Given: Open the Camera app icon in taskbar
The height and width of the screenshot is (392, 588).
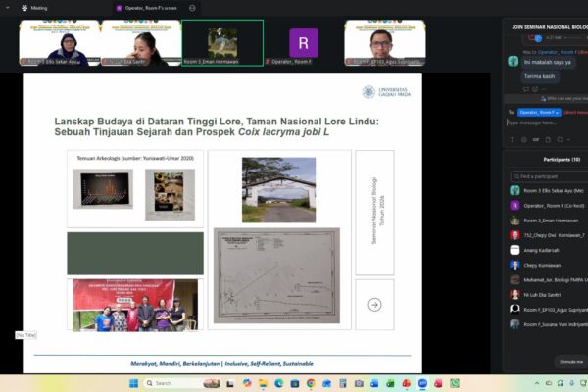Looking at the screenshot, I should pyautogui.click(x=359, y=383).
